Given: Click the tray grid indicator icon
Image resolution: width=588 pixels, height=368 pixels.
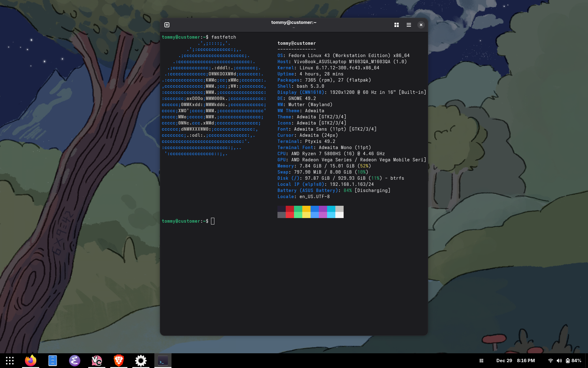Looking at the screenshot, I should click(x=481, y=361).
